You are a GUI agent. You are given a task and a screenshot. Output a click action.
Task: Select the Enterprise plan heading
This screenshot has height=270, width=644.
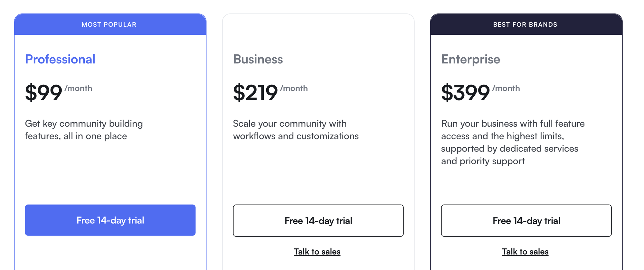point(470,59)
